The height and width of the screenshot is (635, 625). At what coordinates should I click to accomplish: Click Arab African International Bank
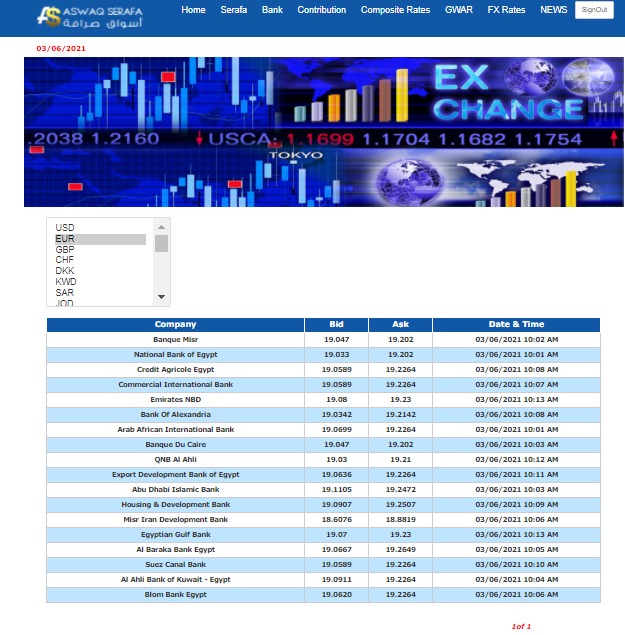click(x=175, y=429)
